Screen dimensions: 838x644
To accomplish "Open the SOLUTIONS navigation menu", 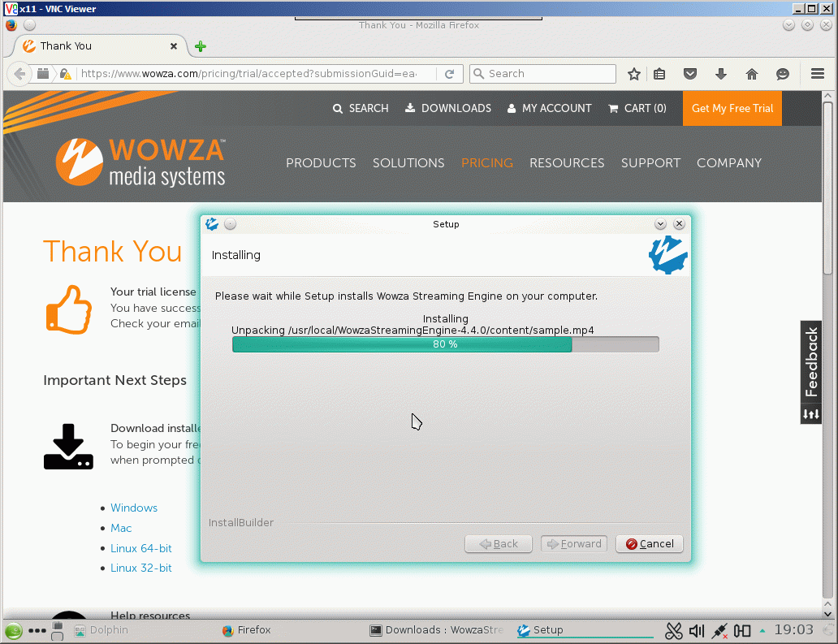I will [x=408, y=163].
